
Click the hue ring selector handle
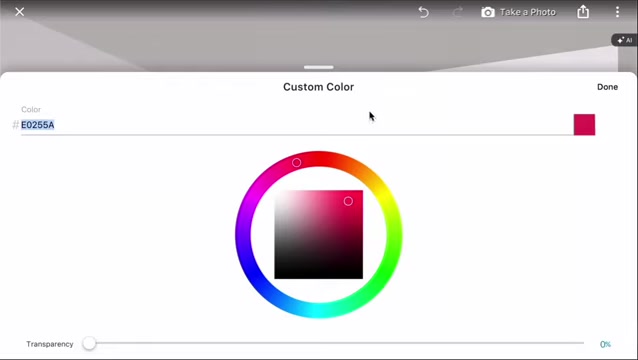(297, 163)
